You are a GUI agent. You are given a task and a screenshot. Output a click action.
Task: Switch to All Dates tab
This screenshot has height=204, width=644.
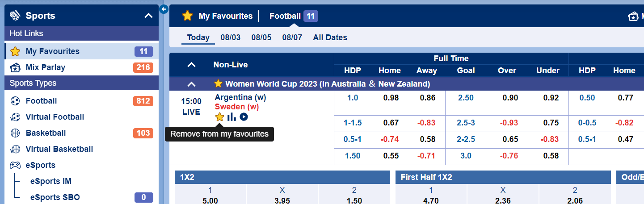[x=330, y=37]
